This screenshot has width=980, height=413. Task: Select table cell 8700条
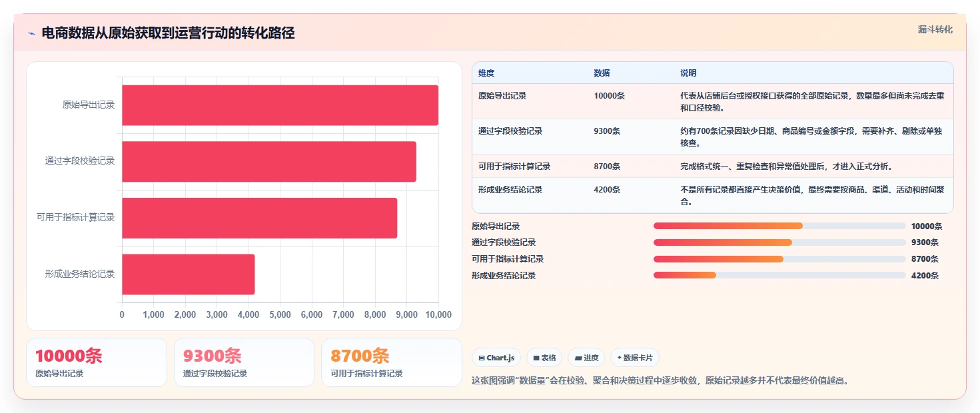[x=607, y=167]
